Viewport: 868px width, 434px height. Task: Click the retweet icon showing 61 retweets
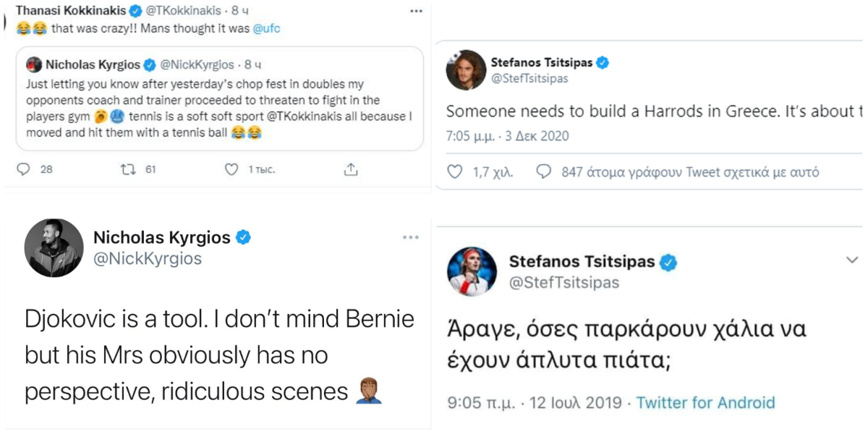point(127,168)
